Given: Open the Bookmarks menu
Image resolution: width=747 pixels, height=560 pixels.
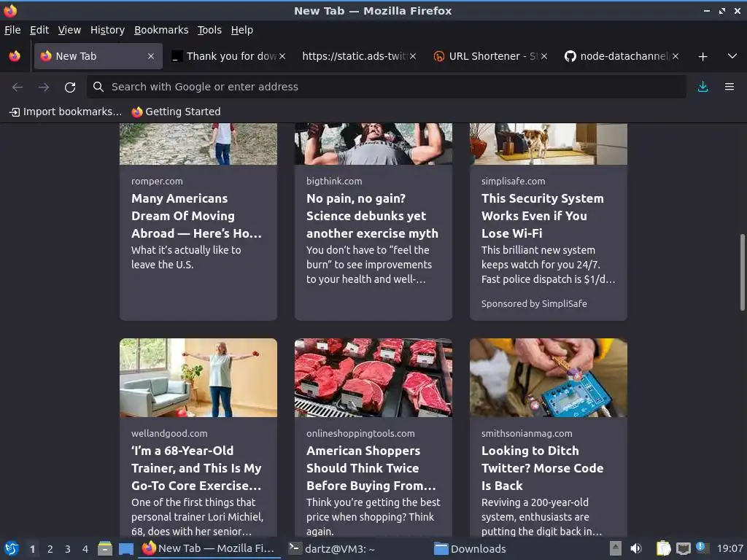Looking at the screenshot, I should [161, 30].
